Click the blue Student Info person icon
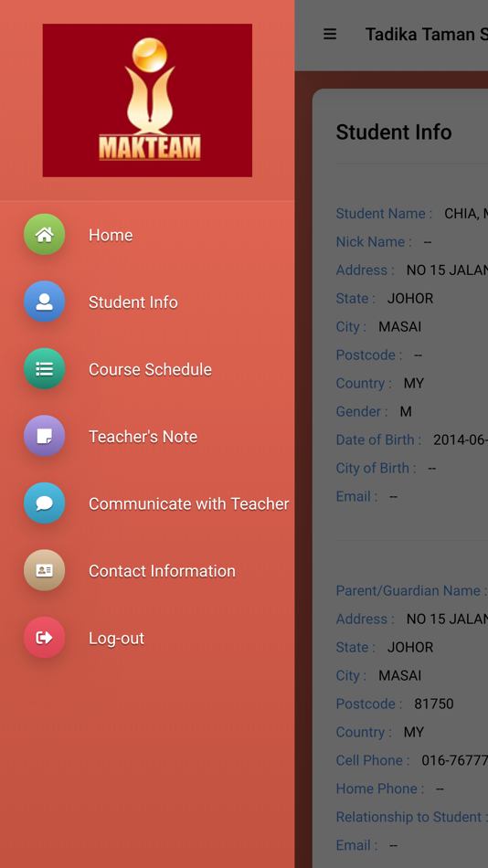The height and width of the screenshot is (868, 488). [44, 302]
